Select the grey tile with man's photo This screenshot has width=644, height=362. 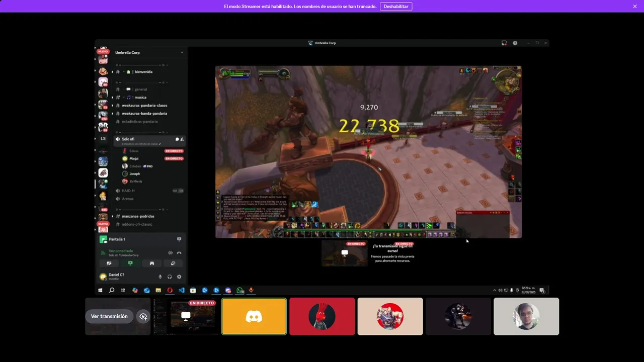526,316
